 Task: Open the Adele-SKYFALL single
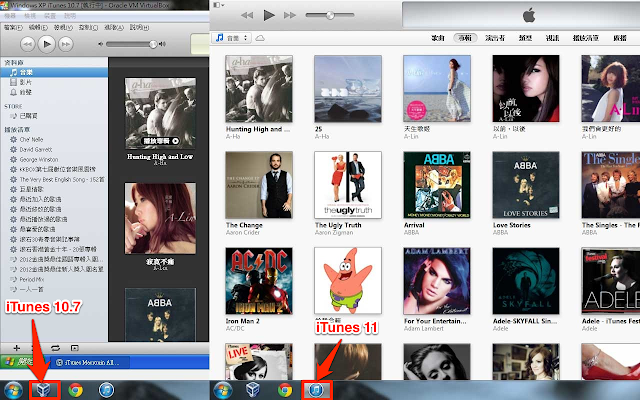pos(526,281)
